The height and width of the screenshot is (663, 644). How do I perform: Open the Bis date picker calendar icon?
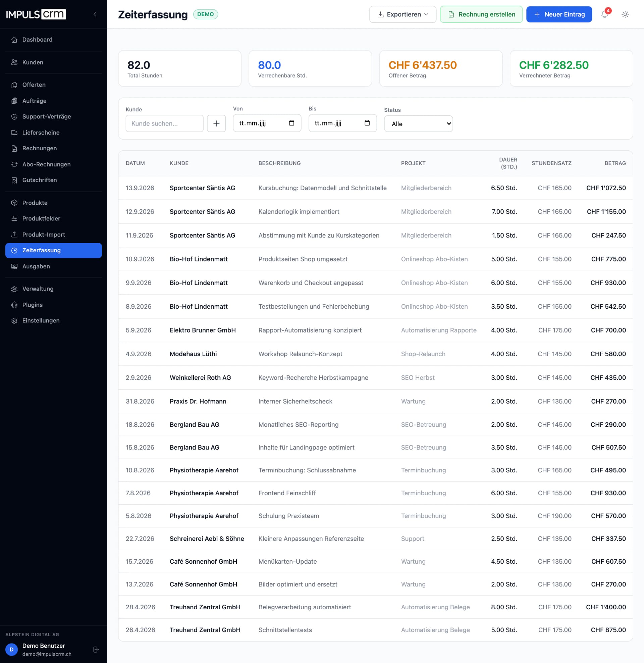(x=367, y=123)
